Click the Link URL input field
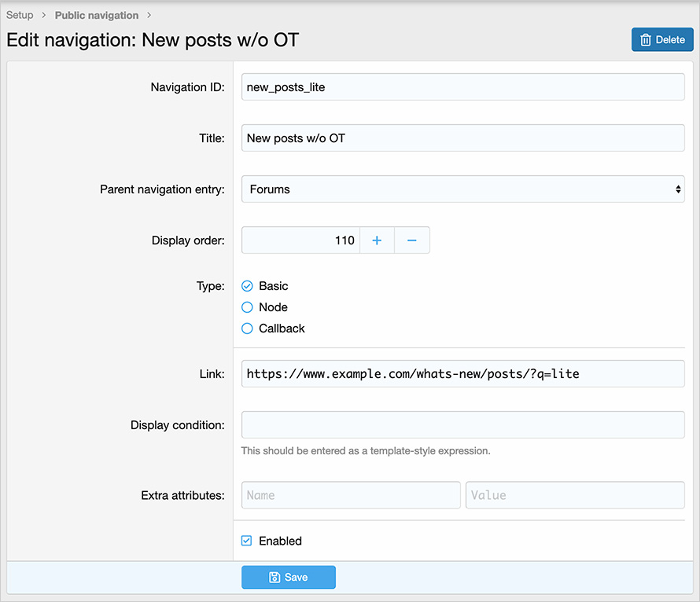The width and height of the screenshot is (700, 602). point(462,374)
